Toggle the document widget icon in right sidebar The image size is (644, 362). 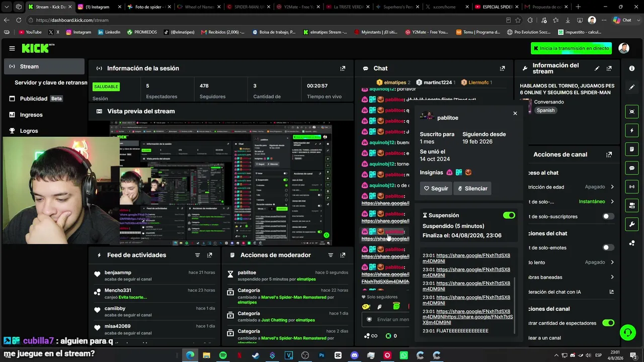coord(632,149)
